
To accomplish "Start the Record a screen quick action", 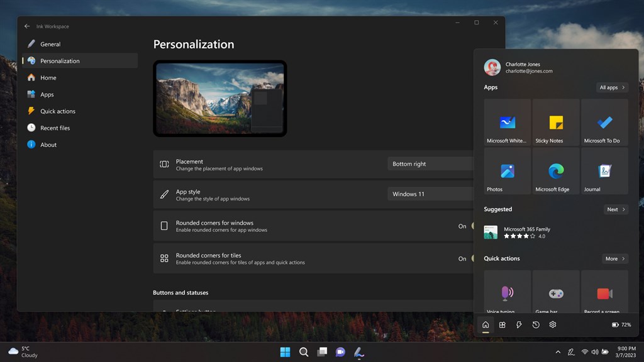I will click(604, 292).
